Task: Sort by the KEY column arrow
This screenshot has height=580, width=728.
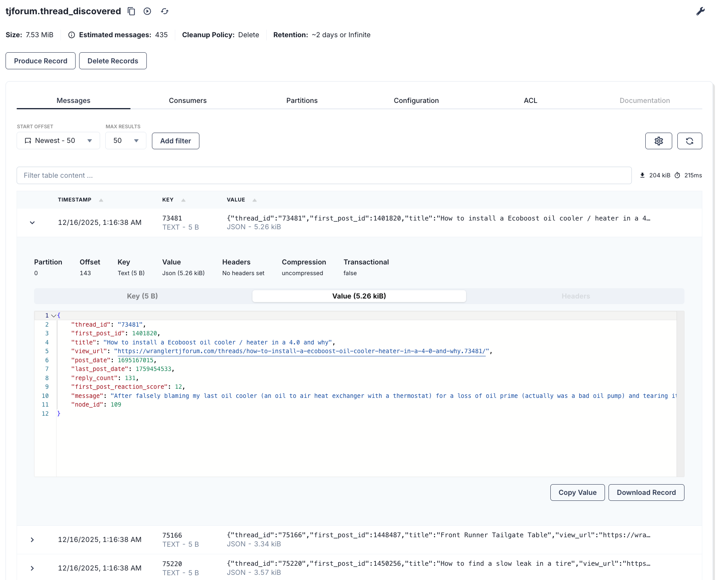Action: 183,200
